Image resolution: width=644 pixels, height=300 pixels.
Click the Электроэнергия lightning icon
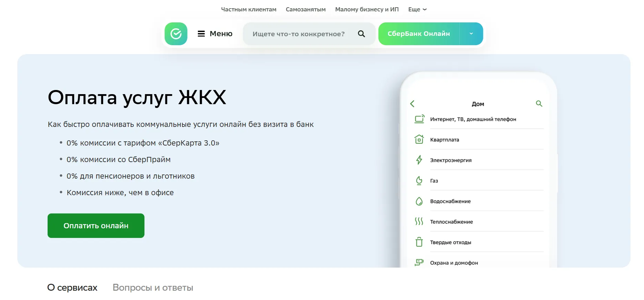tap(419, 160)
